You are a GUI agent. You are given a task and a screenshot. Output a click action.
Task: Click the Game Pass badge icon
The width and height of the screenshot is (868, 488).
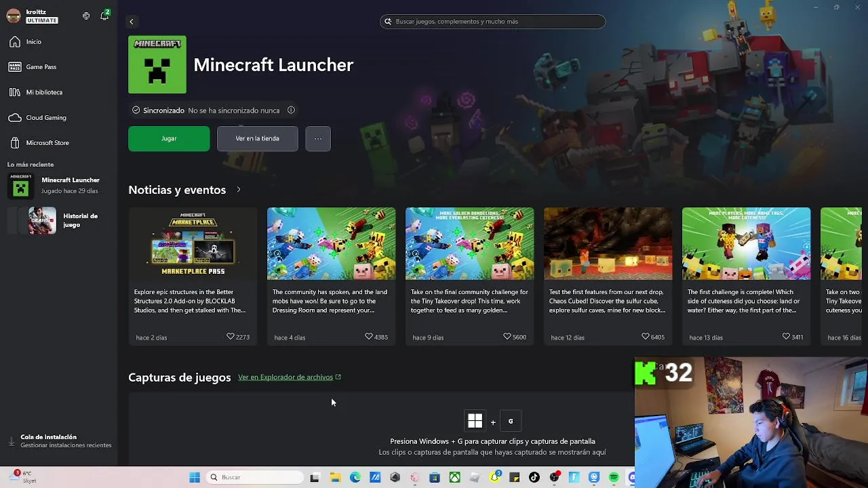coord(15,67)
